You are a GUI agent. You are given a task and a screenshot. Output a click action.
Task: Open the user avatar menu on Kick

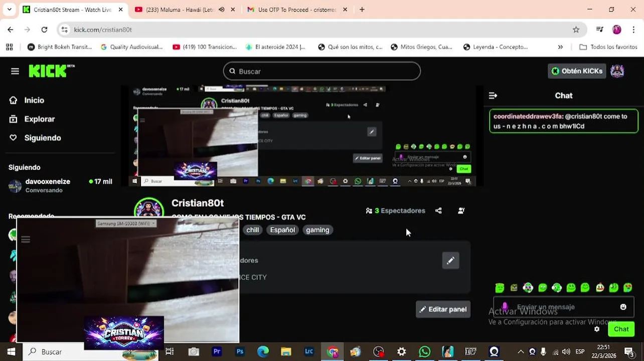coord(617,71)
